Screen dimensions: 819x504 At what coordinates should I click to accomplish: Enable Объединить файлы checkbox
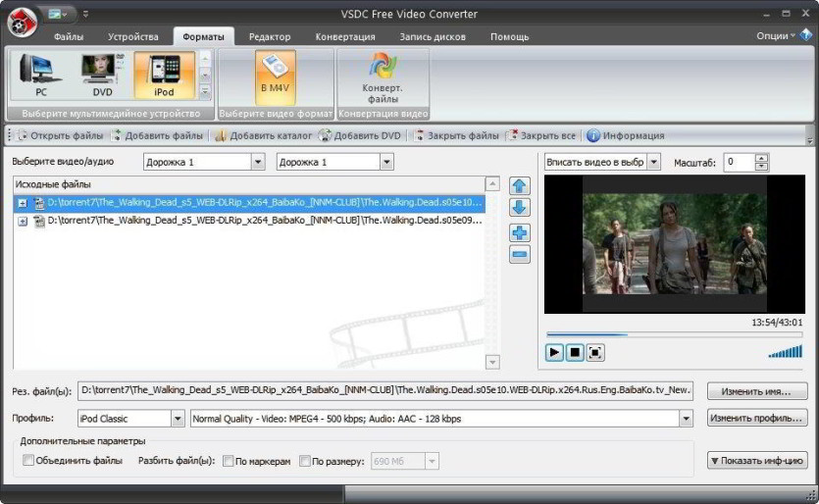coord(28,460)
